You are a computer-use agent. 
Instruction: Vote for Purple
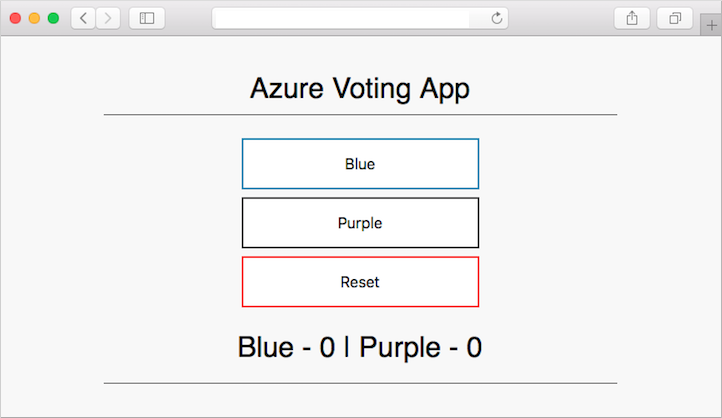[360, 223]
